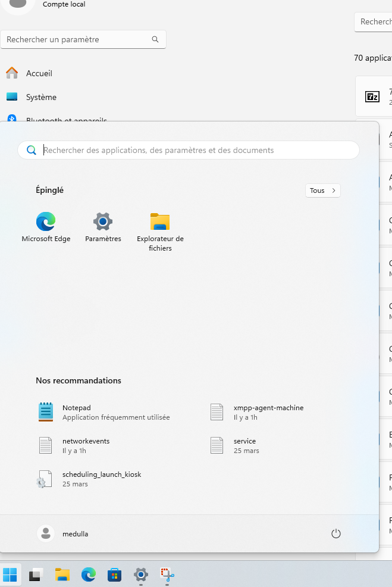Screen dimensions: 392x587
Task: Open Task View from the taskbar
Action: pyautogui.click(x=36, y=574)
